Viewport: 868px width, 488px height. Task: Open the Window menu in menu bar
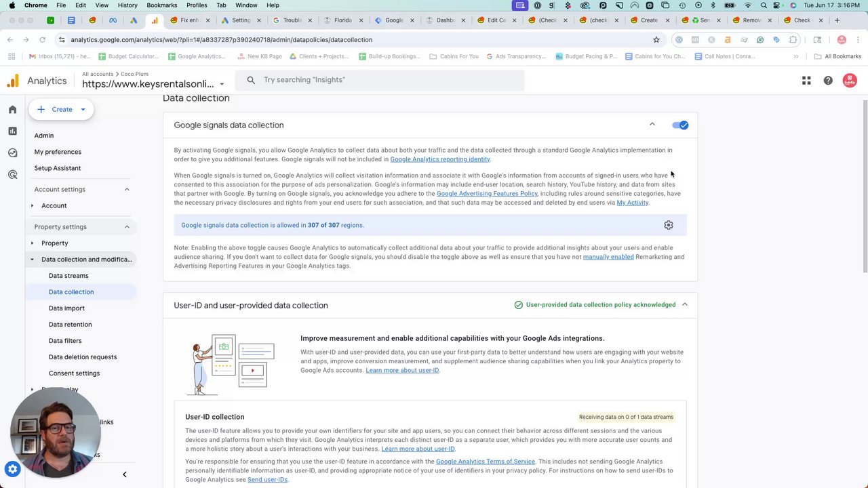tap(246, 5)
